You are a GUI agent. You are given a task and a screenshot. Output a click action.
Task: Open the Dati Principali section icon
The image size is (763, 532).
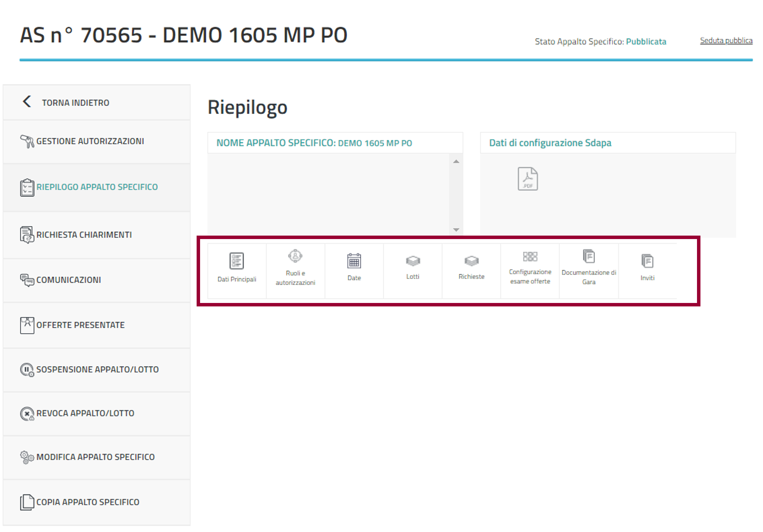tap(237, 261)
